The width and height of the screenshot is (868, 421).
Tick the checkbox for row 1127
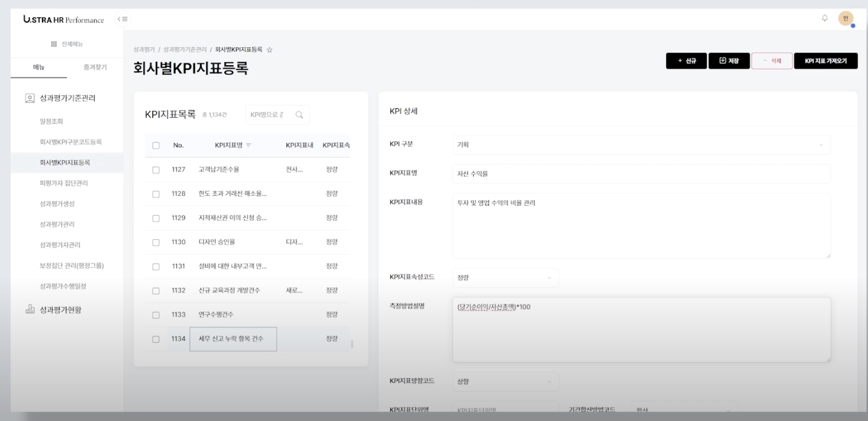coord(156,170)
